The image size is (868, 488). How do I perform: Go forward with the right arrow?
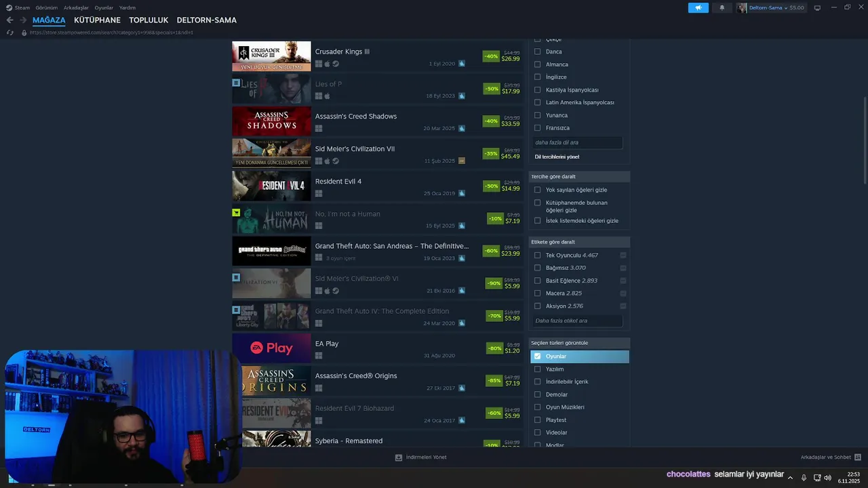coord(23,20)
